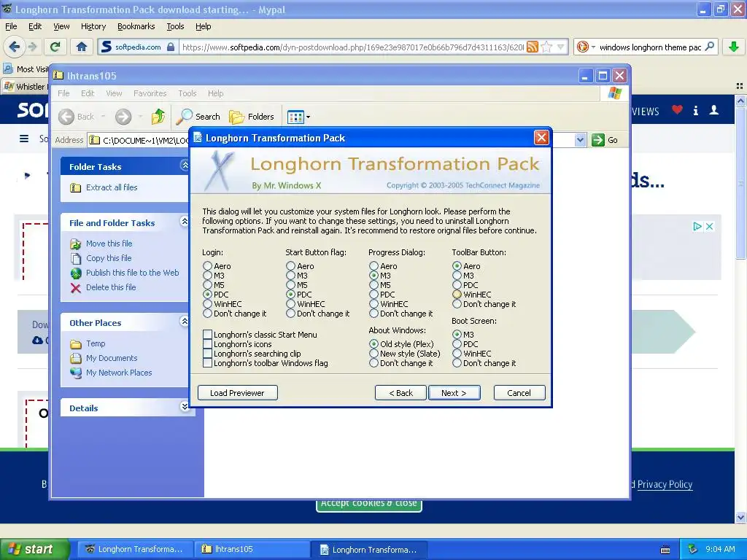The width and height of the screenshot is (747, 560).
Task: Click green Go arrow in address bar
Action: (598, 140)
